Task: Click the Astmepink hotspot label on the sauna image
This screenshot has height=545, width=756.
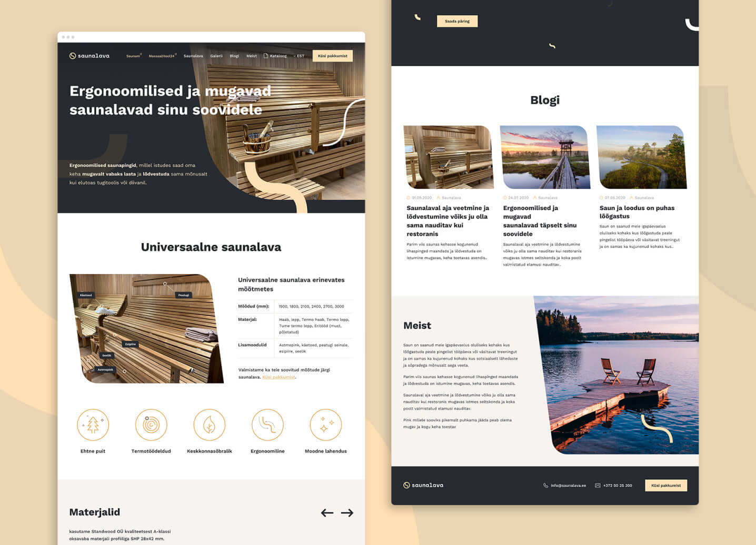Action: (x=105, y=369)
